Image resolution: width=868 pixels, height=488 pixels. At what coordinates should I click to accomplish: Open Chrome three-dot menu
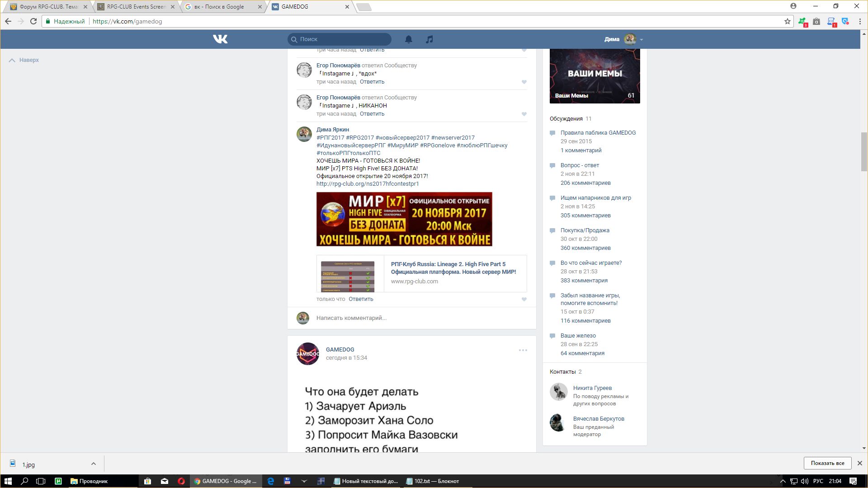[x=860, y=21]
